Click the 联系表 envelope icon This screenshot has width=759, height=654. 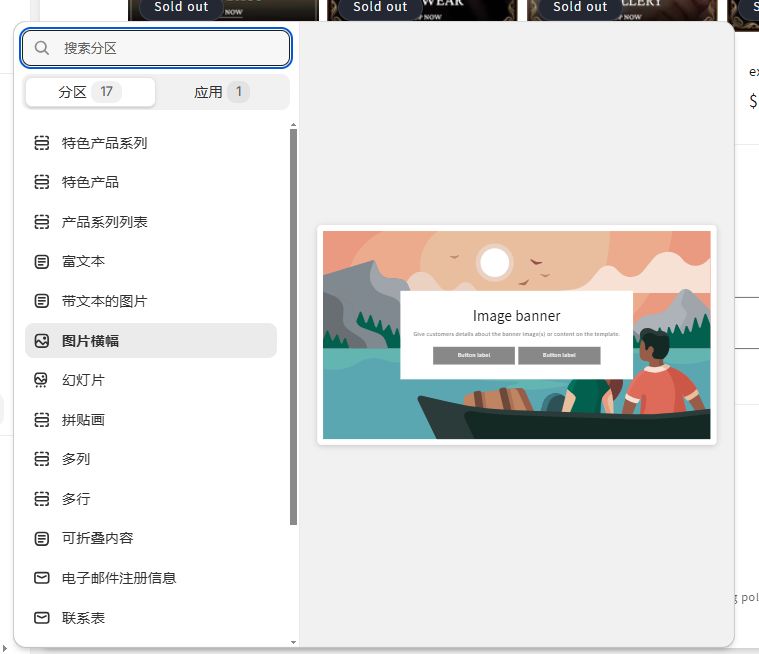42,618
